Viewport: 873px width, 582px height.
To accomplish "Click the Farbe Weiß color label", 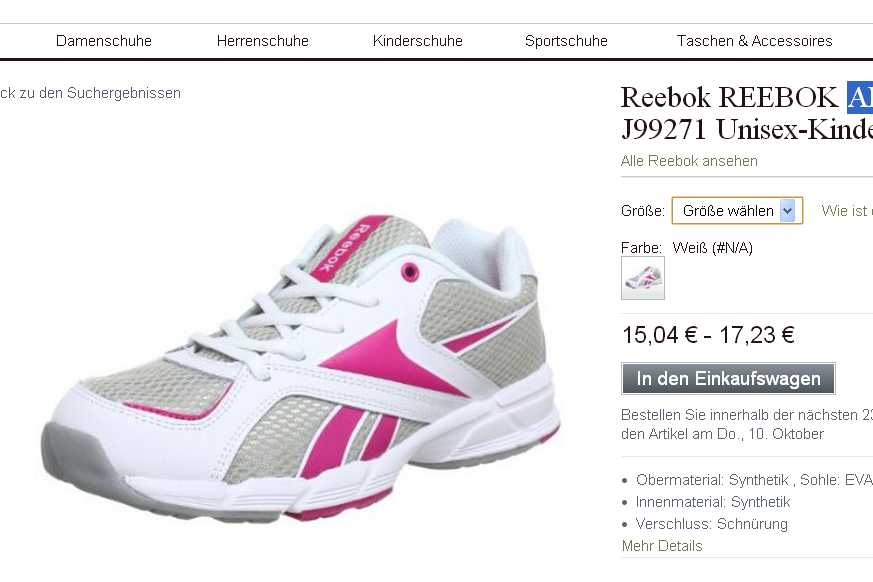I will coord(686,248).
